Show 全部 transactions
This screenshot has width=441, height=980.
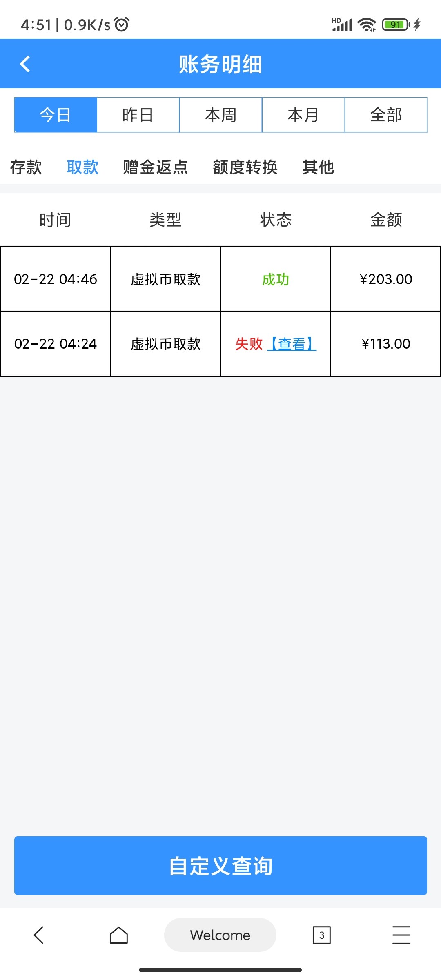pyautogui.click(x=386, y=115)
